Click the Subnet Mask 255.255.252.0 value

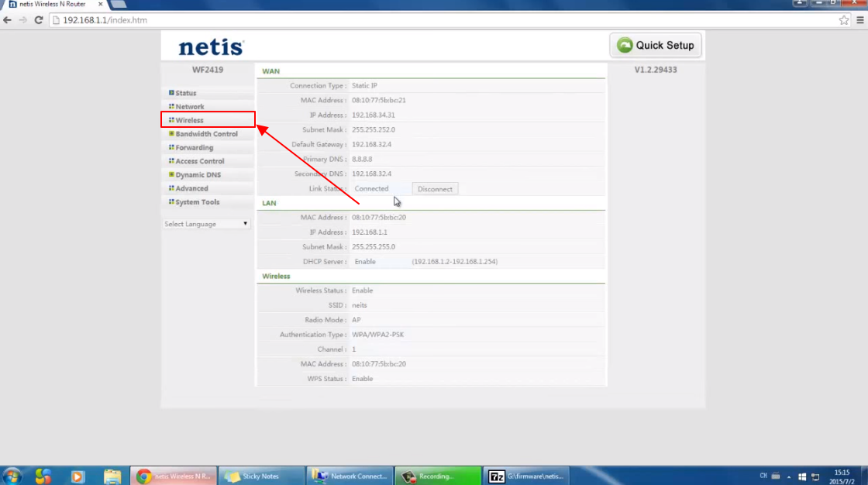tap(373, 129)
